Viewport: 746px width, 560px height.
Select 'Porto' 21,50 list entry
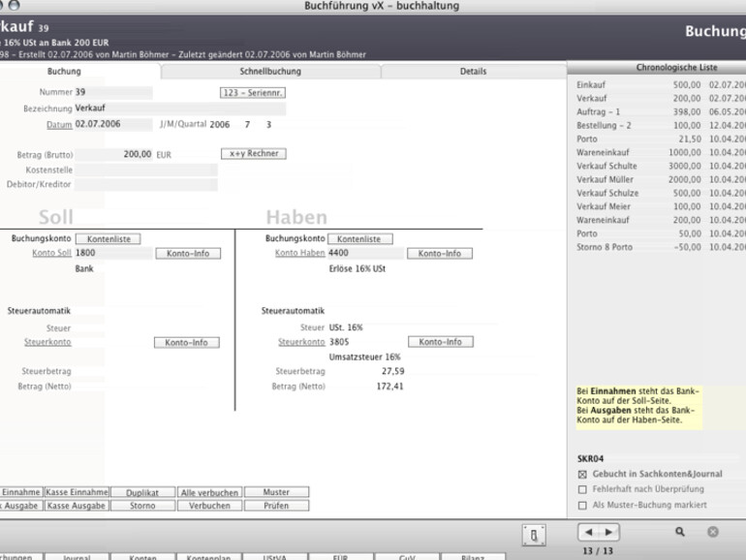pos(661,139)
